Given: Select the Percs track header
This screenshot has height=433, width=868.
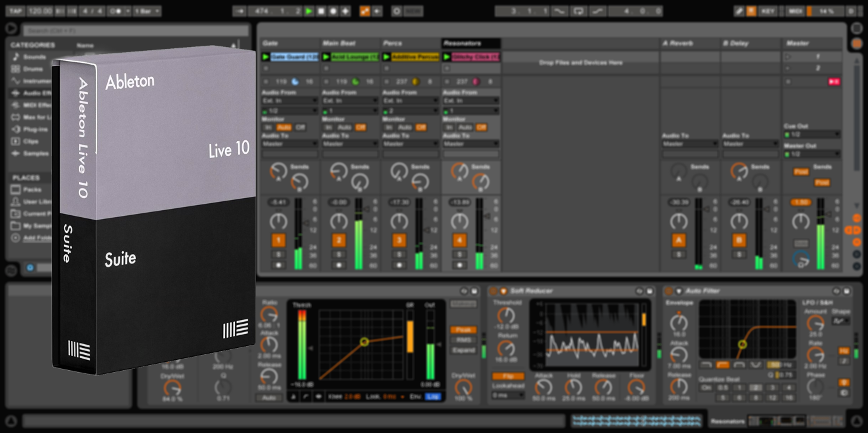Looking at the screenshot, I should tap(410, 43).
